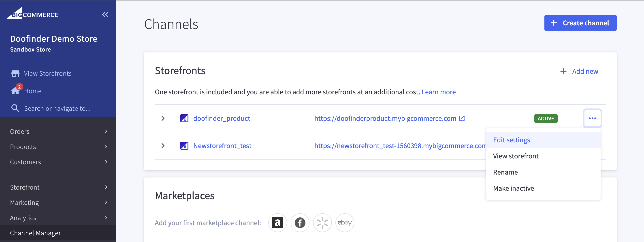Open the doofinderproduct.mybigcommerce.com URL
The width and height of the screenshot is (644, 242).
385,118
